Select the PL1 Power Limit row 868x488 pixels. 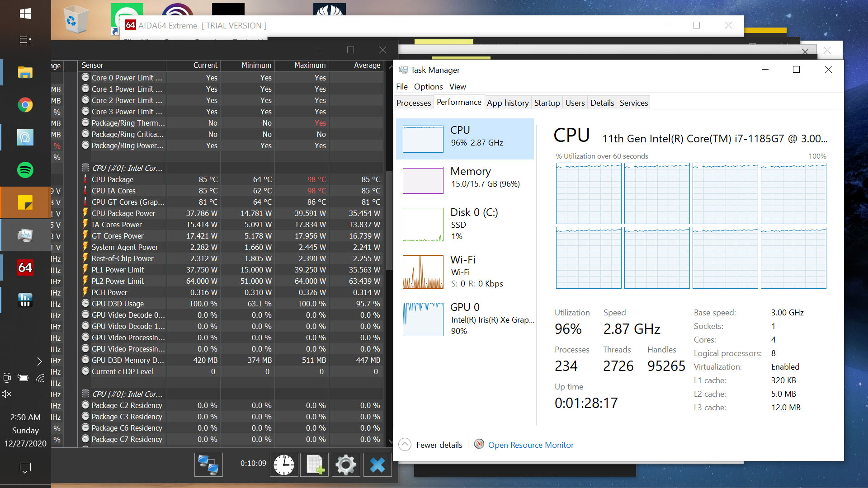pyautogui.click(x=231, y=270)
